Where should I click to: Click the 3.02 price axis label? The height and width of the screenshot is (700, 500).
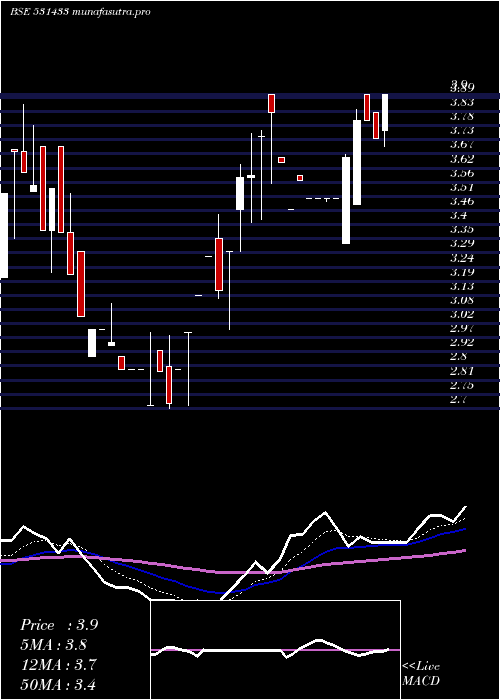coord(462,314)
